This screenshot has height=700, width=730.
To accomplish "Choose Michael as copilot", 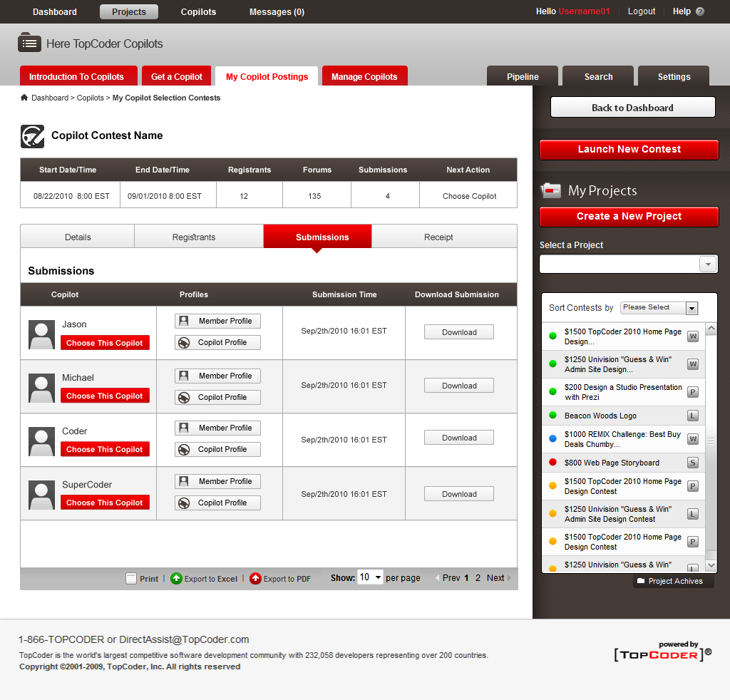I will point(105,396).
